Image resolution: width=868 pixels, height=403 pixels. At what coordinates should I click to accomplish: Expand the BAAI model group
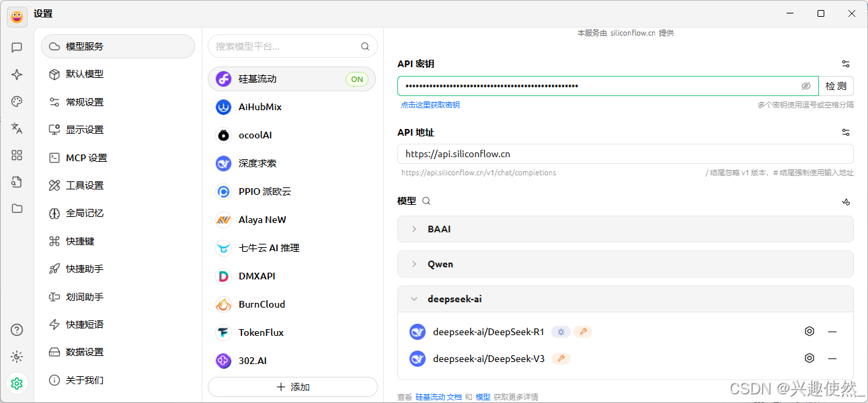(625, 229)
